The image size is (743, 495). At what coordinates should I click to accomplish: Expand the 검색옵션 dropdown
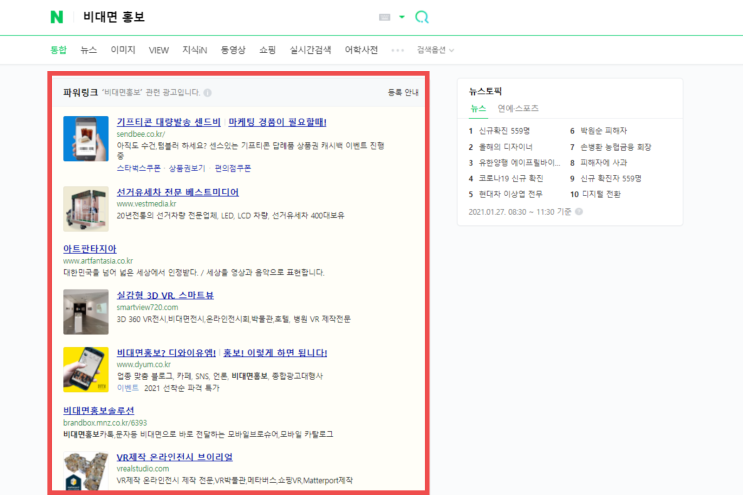(435, 50)
